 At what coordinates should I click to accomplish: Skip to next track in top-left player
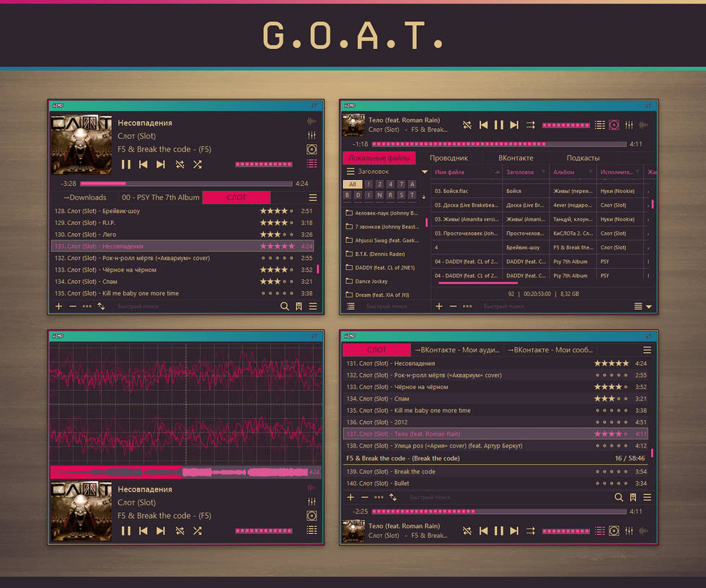coord(161,165)
